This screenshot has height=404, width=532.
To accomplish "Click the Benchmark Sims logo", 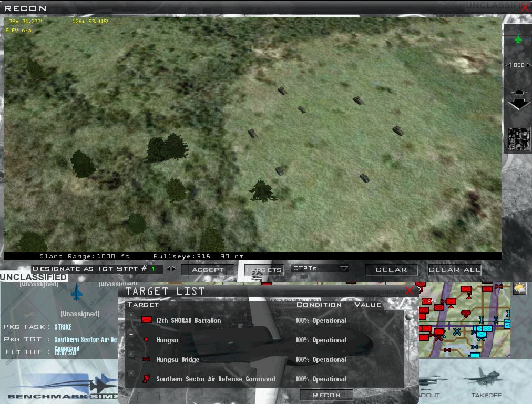I will (x=63, y=387).
